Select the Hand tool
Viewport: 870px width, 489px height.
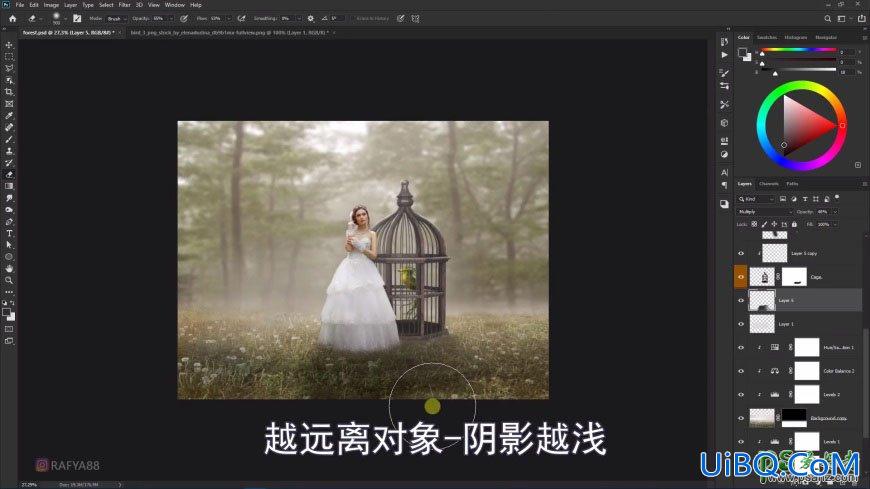9,269
